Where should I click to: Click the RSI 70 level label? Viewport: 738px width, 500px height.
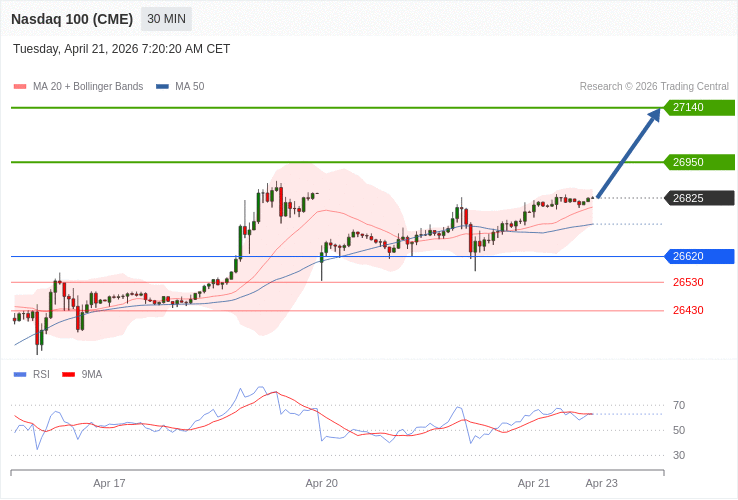point(679,405)
